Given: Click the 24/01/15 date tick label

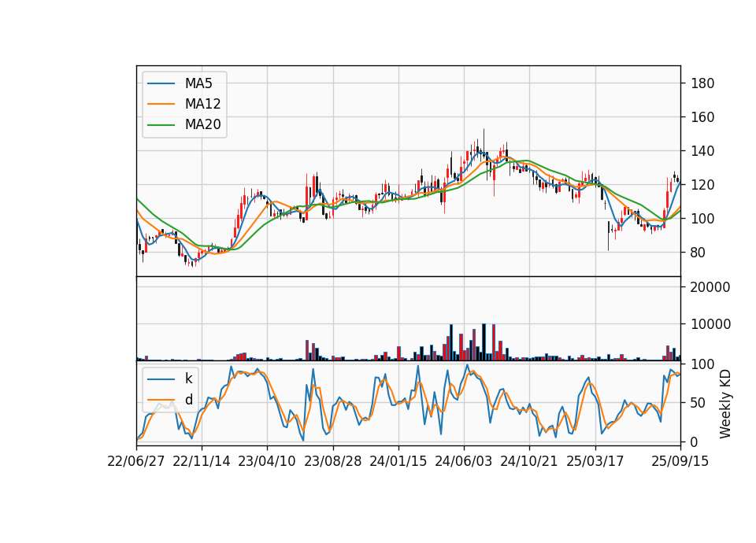Looking at the screenshot, I should click(398, 461).
